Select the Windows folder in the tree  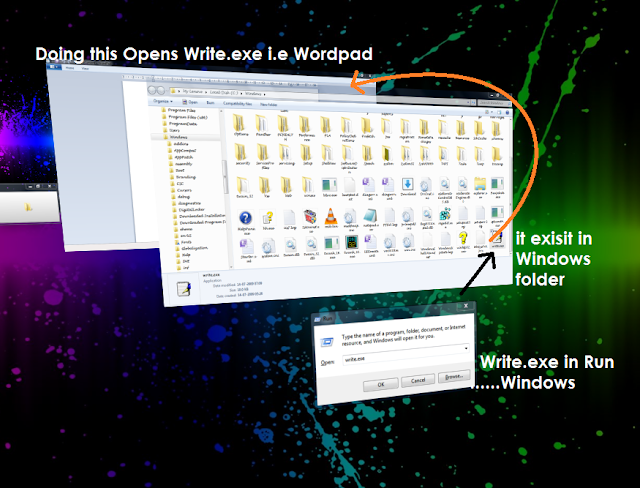coord(178,137)
